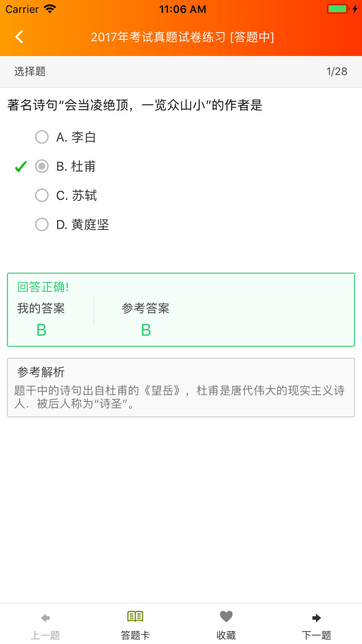This screenshot has width=362, height=644.
Task: Select radio button B. 杜甫
Action: pyautogui.click(x=42, y=166)
